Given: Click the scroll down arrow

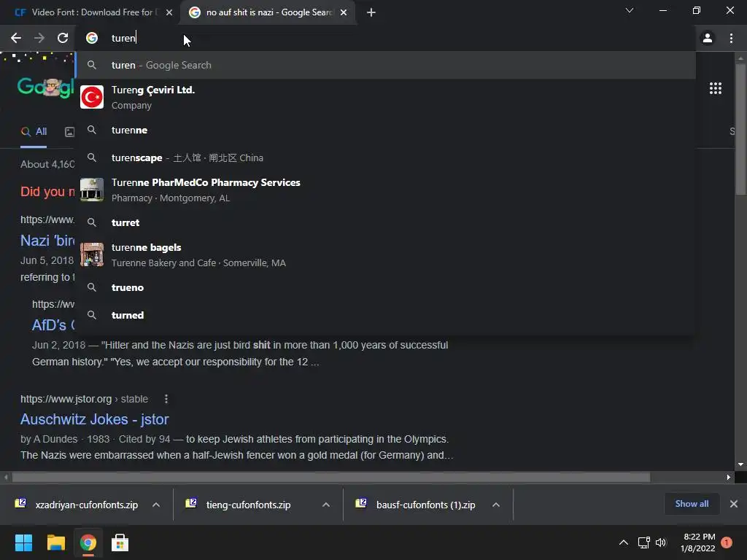Looking at the screenshot, I should click(x=740, y=464).
